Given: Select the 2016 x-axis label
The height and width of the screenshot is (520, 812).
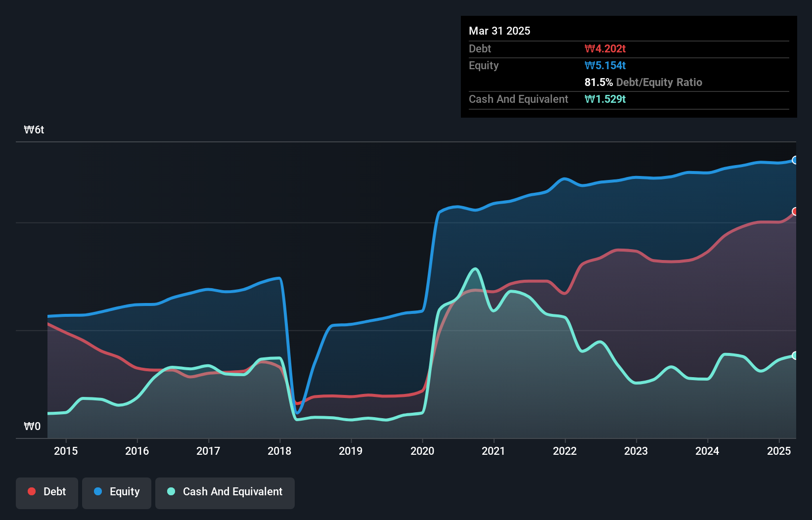Looking at the screenshot, I should point(137,451).
